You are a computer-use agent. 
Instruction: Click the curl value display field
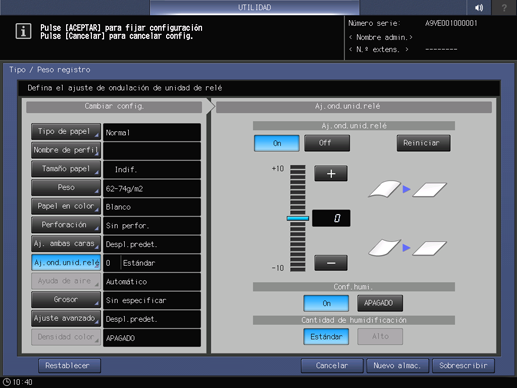click(331, 218)
